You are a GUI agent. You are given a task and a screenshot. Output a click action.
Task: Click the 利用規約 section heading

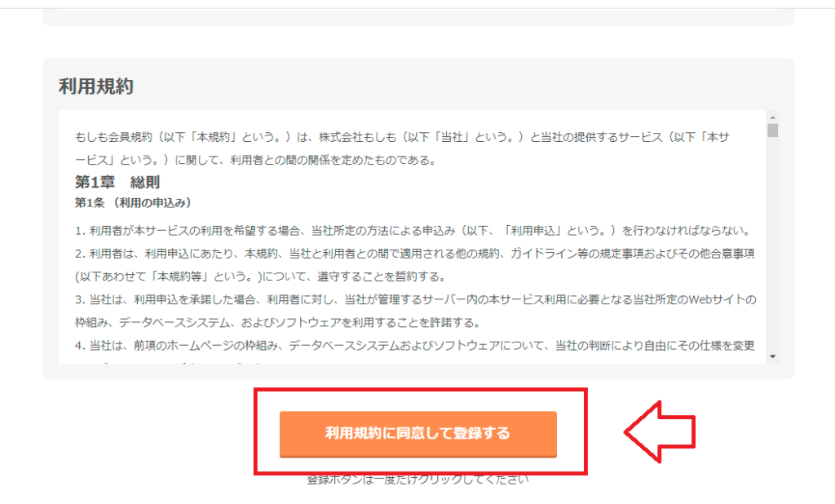[x=96, y=86]
